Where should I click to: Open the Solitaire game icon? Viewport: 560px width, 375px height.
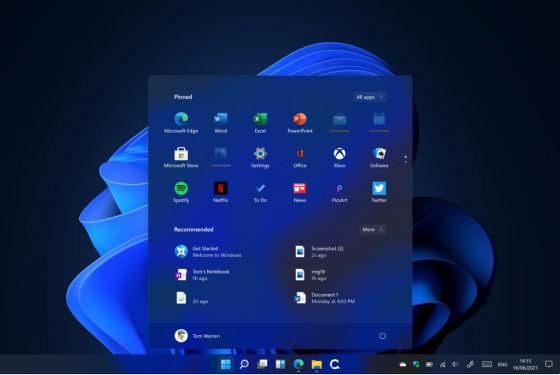tap(379, 157)
